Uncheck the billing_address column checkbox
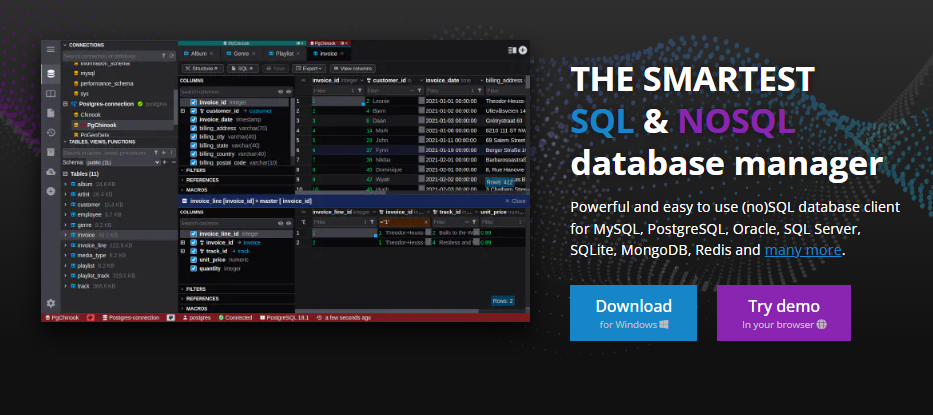 point(193,128)
